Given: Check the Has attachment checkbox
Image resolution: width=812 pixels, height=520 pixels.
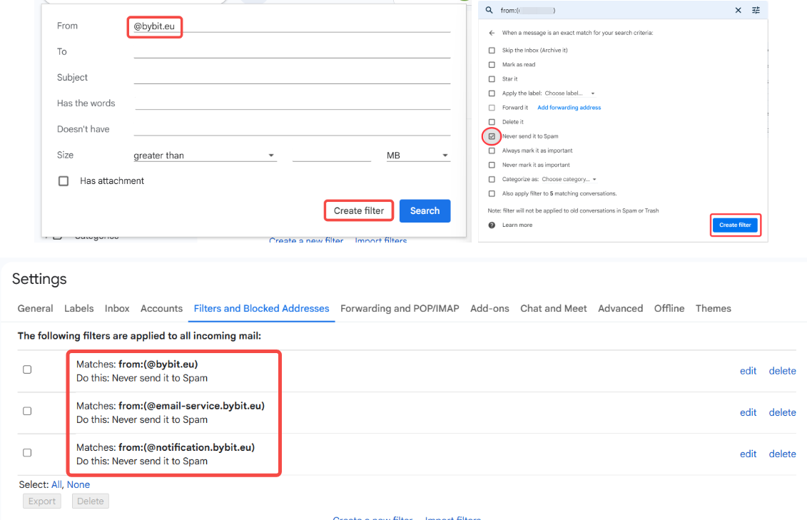Looking at the screenshot, I should [x=64, y=181].
